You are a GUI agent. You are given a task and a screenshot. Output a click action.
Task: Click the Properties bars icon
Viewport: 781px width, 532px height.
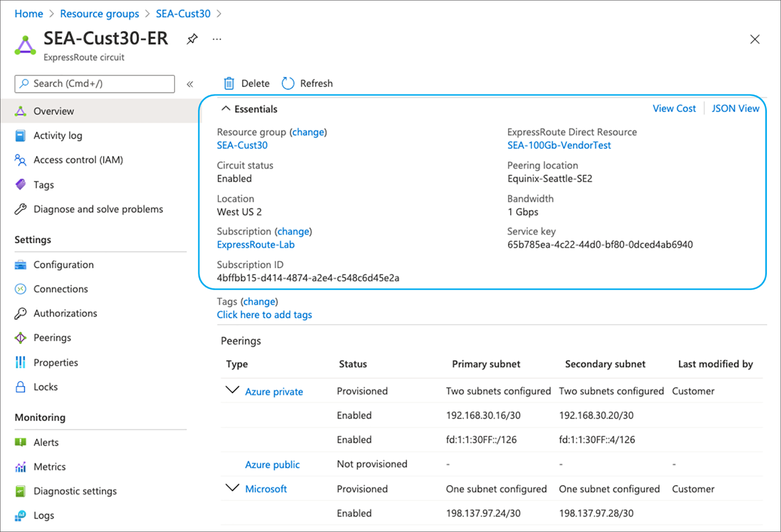(x=20, y=362)
